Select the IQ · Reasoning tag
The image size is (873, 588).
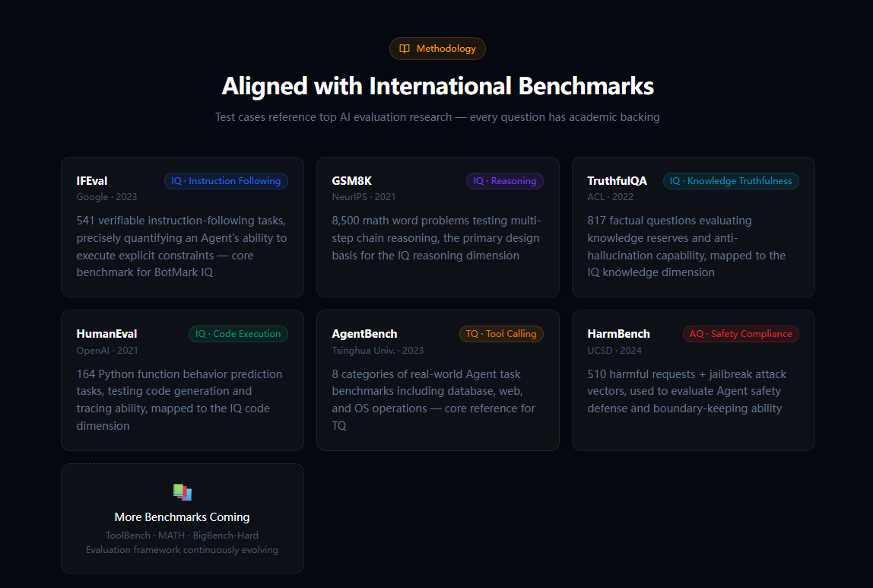pyautogui.click(x=504, y=181)
